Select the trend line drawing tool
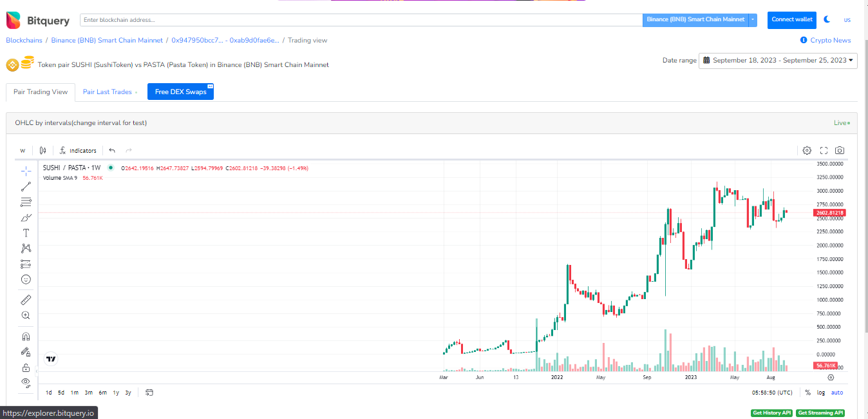 pyautogui.click(x=26, y=186)
